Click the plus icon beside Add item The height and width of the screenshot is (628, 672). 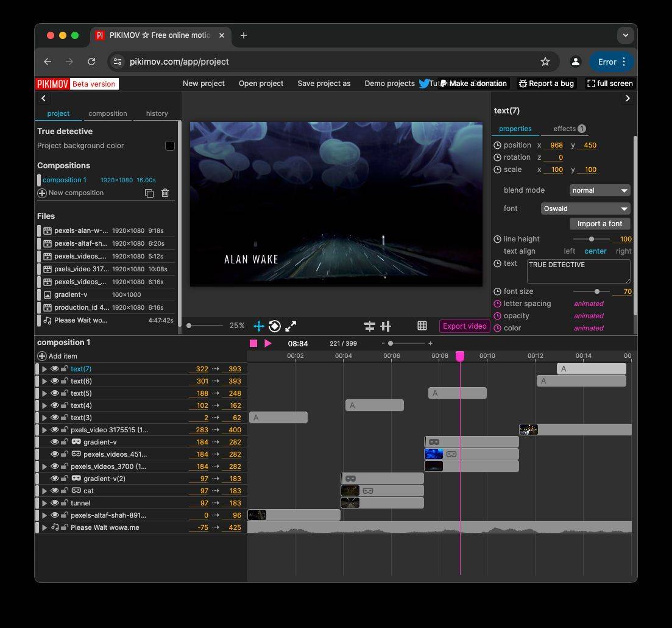42,356
